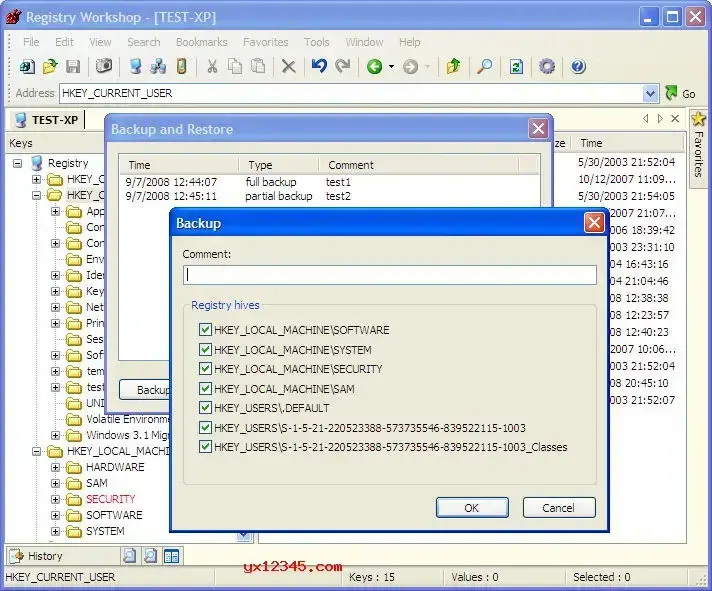Viewport: 712px width, 591px height.
Task: Close the Backup and Restore dialog
Action: [x=538, y=129]
